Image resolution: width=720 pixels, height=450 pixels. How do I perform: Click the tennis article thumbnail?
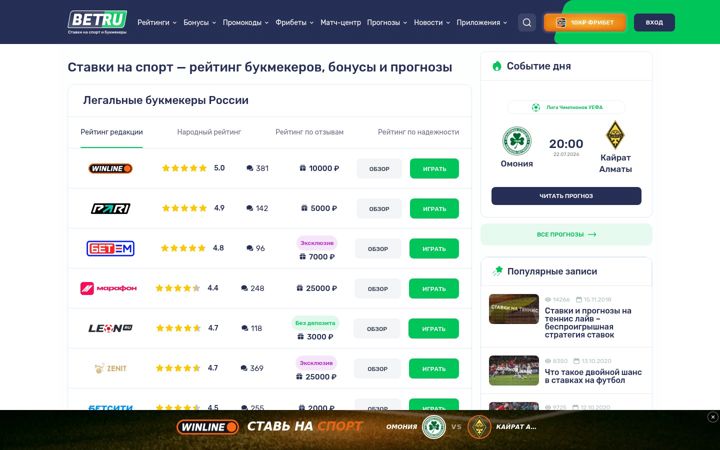(514, 309)
